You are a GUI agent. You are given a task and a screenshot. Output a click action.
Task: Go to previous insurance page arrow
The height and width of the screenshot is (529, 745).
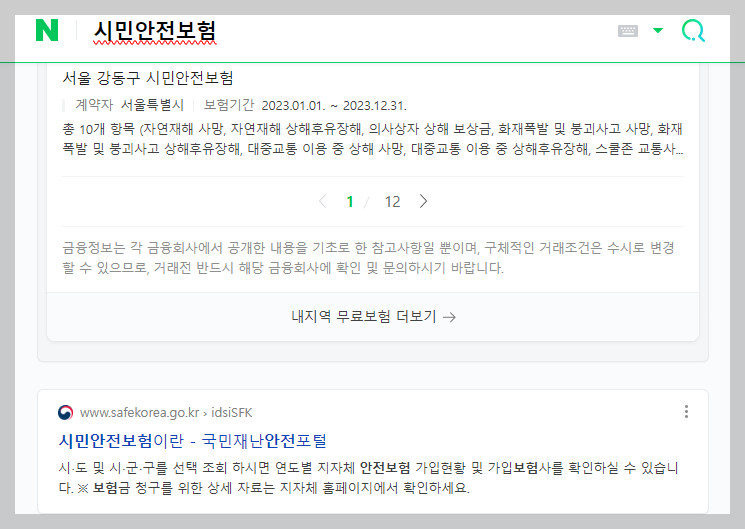(323, 201)
